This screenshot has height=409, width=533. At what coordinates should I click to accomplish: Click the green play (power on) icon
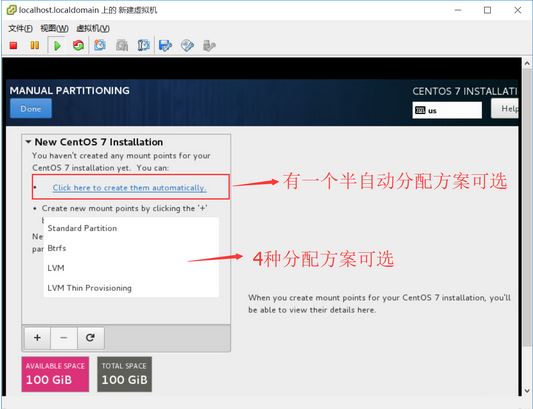pyautogui.click(x=57, y=46)
